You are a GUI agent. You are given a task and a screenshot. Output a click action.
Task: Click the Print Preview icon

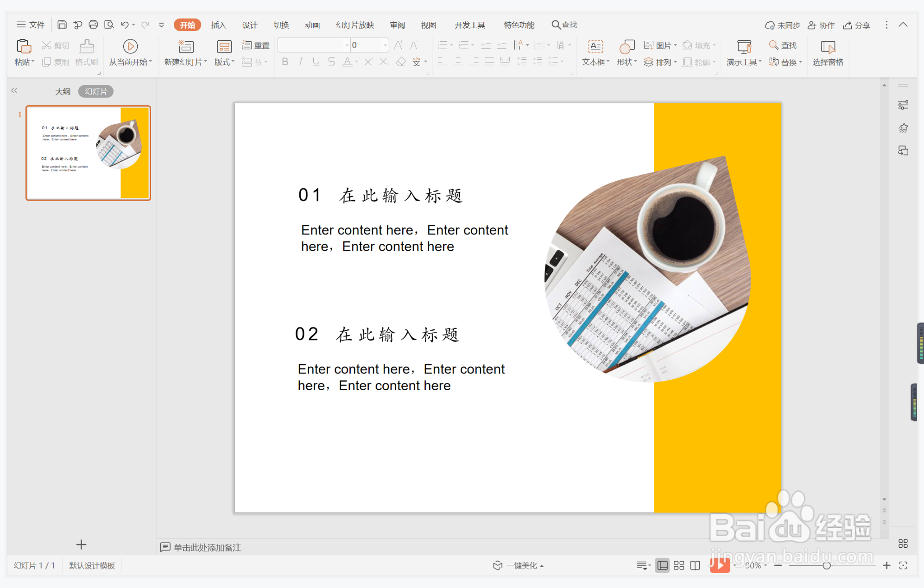(109, 25)
